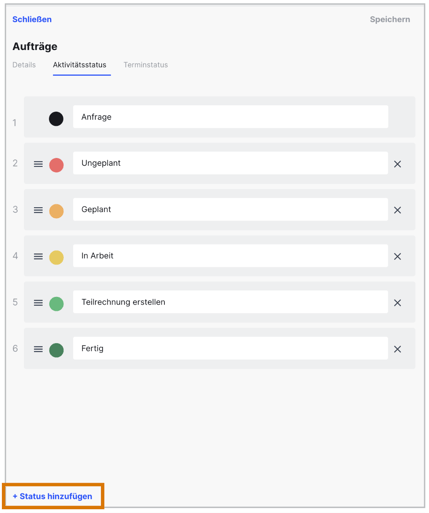Click the Schließen link
The height and width of the screenshot is (513, 429).
(32, 19)
